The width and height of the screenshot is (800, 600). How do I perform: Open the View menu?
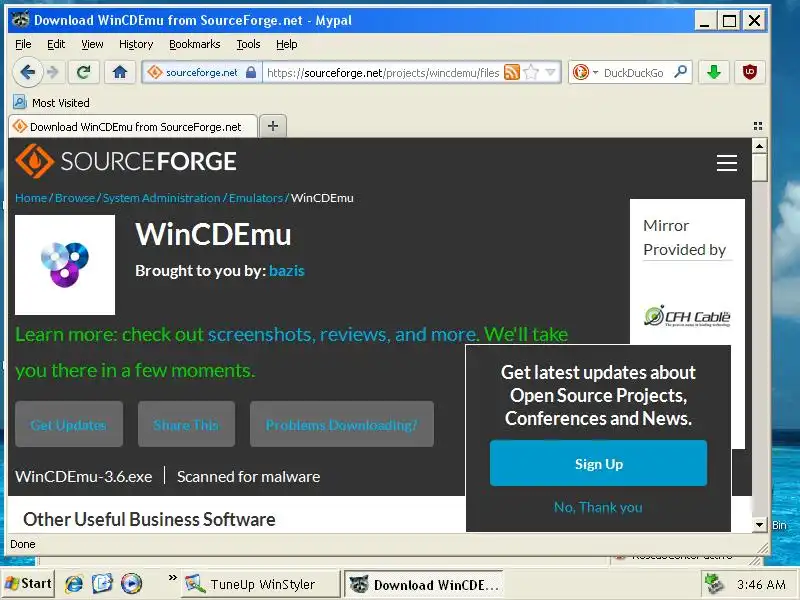point(92,44)
